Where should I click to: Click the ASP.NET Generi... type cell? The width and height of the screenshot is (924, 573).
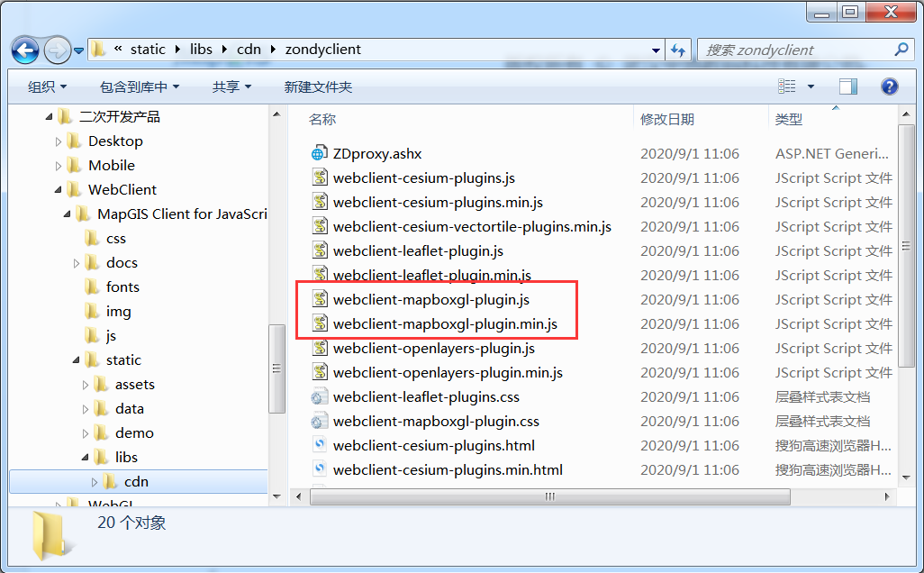[831, 153]
